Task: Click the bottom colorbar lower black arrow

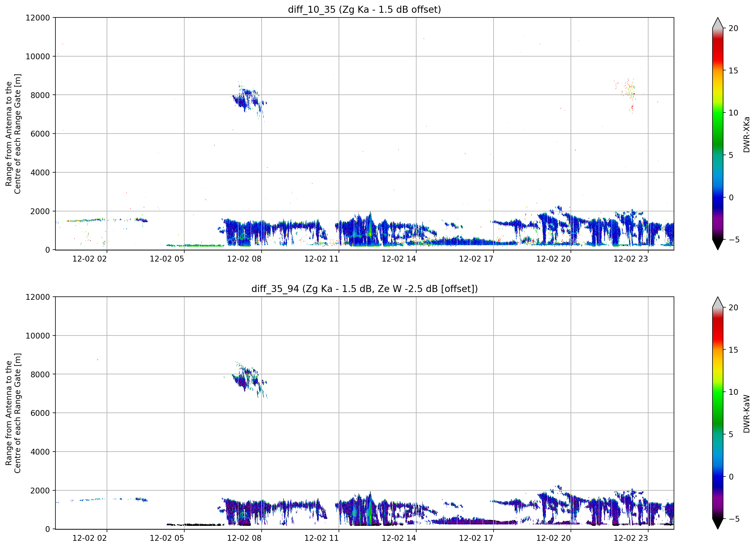Action: [x=718, y=524]
